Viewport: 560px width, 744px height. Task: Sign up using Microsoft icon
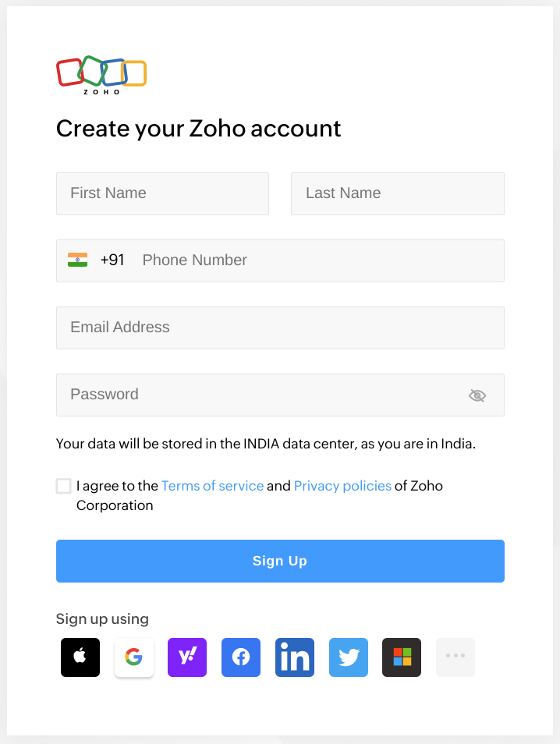402,657
